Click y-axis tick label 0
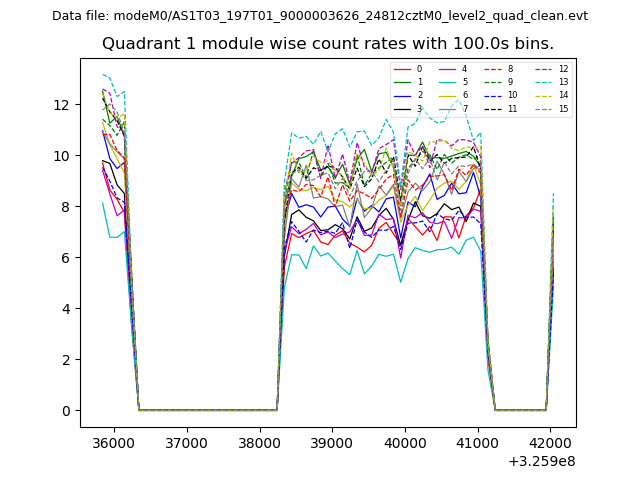This screenshot has height=480, width=640. coord(64,411)
